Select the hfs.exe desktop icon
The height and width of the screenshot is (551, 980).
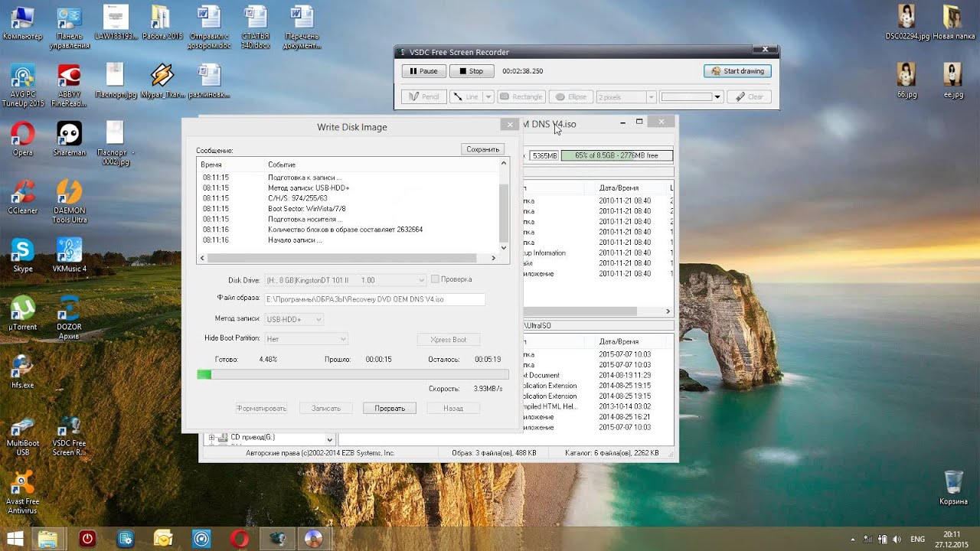click(22, 371)
